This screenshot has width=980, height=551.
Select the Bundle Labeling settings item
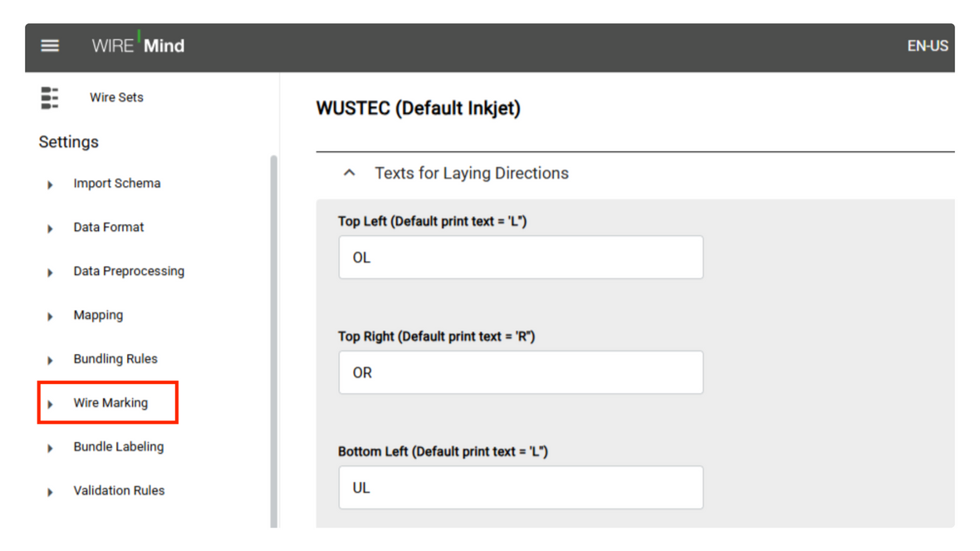(119, 446)
